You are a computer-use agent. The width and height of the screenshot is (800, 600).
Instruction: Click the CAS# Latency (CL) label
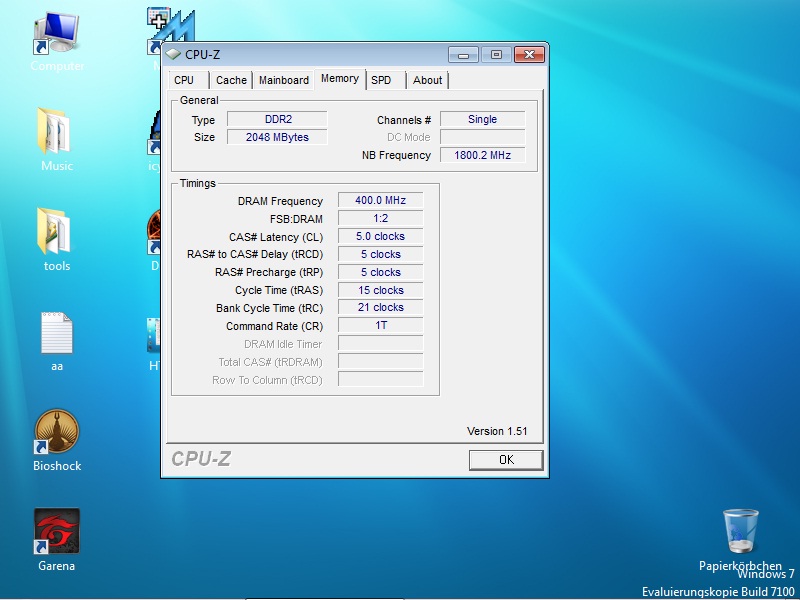coord(276,237)
